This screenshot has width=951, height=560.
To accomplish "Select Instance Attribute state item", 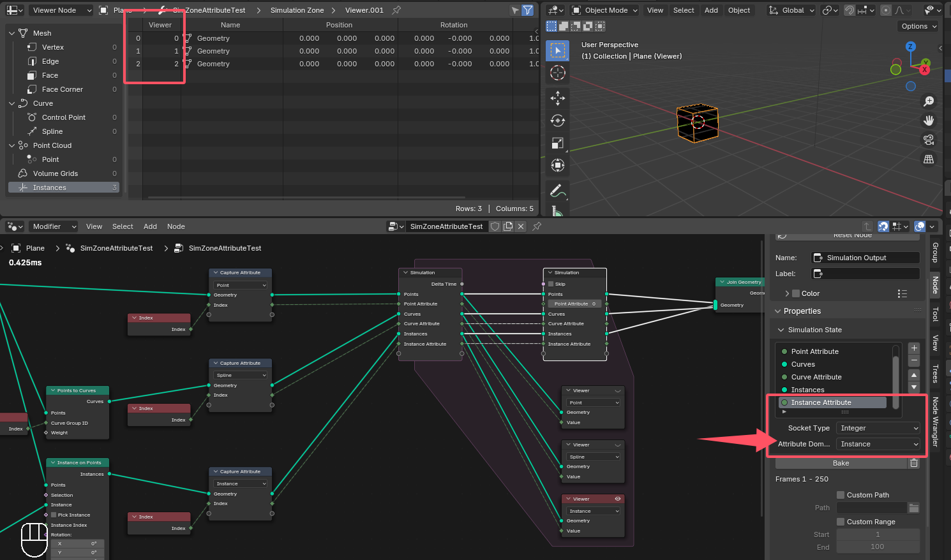I will click(832, 402).
